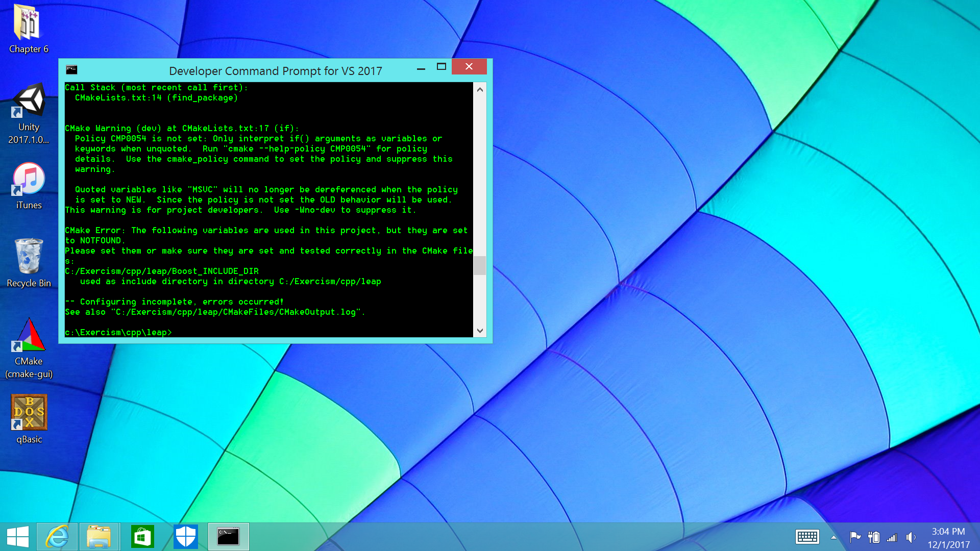Show hidden system tray icons

point(834,537)
